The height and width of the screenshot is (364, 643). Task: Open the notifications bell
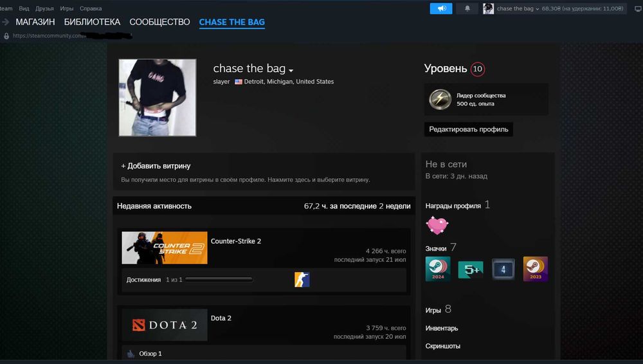(467, 8)
